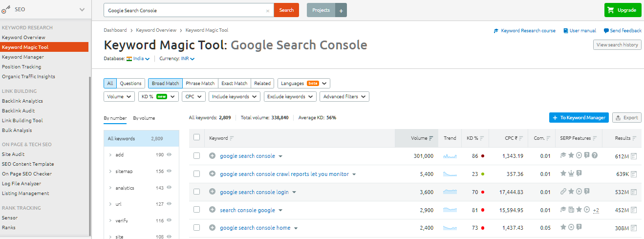Sort by the Keyword column sort icon

pyautogui.click(x=232, y=138)
